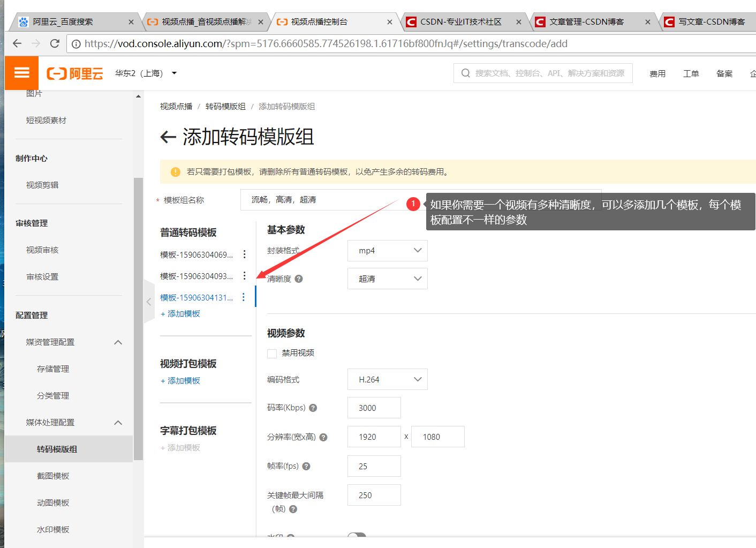Click the search magnifier in the top search bar
756x548 pixels.
click(x=465, y=73)
